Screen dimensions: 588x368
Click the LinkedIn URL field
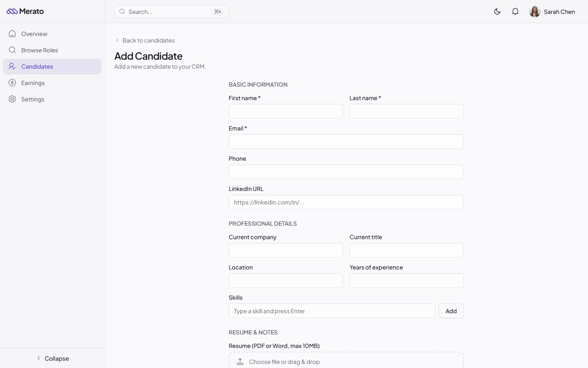346,202
